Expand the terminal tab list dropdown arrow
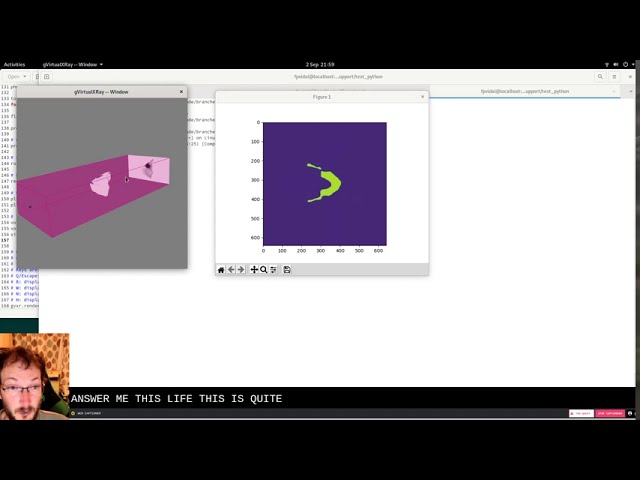640x480 pixels. (x=631, y=91)
